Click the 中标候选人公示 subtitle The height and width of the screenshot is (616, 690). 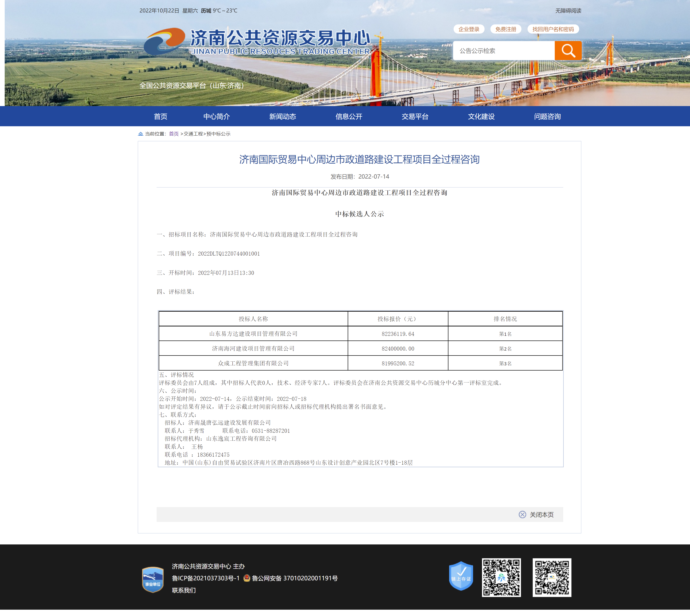360,214
